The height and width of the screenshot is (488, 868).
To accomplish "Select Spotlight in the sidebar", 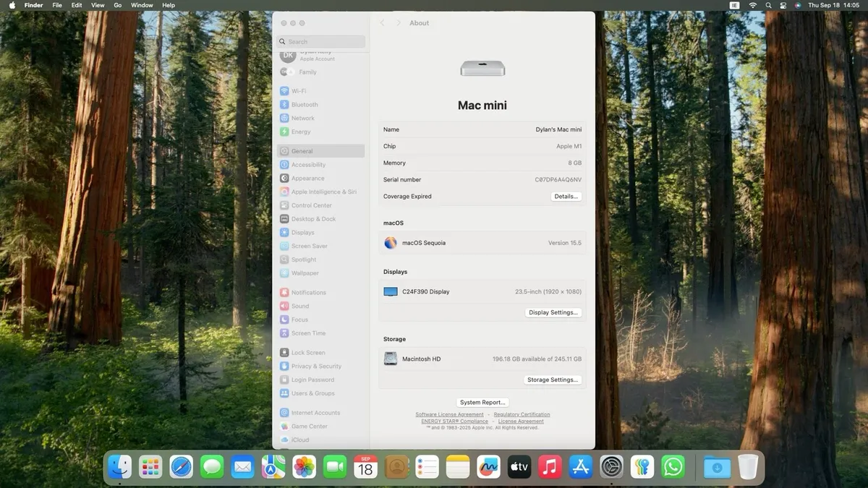I will tap(320, 260).
